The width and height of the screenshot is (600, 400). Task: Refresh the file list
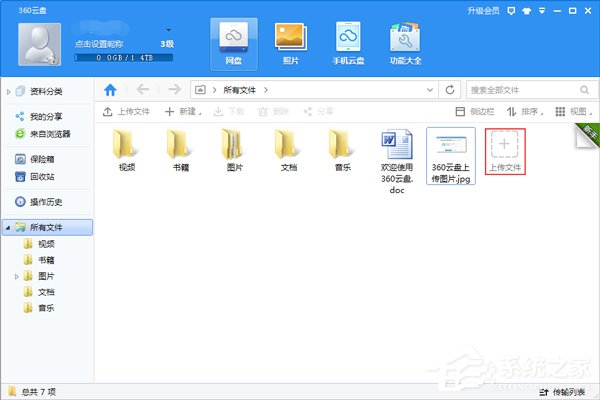click(450, 90)
